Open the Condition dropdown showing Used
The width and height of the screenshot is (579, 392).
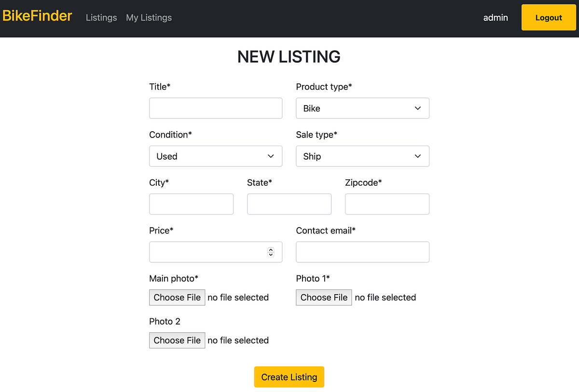pos(216,156)
